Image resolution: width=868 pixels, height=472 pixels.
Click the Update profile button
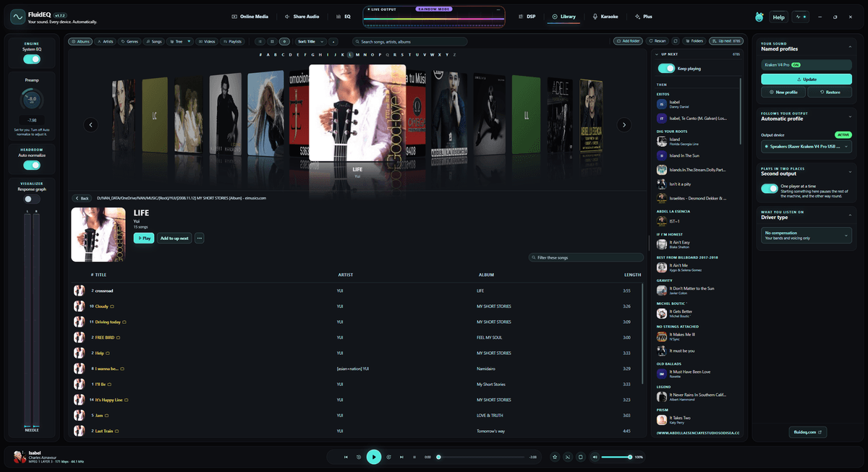[807, 79]
